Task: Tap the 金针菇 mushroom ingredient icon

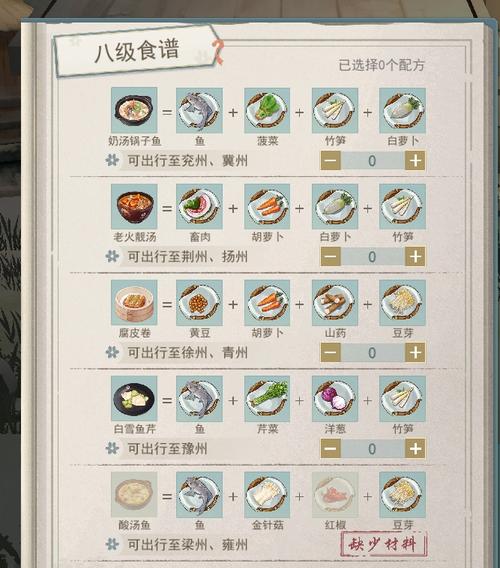Action: pyautogui.click(x=267, y=494)
